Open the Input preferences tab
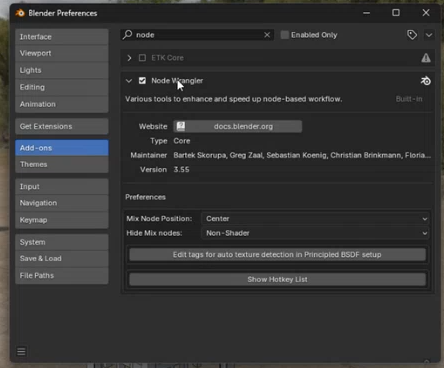 click(62, 187)
